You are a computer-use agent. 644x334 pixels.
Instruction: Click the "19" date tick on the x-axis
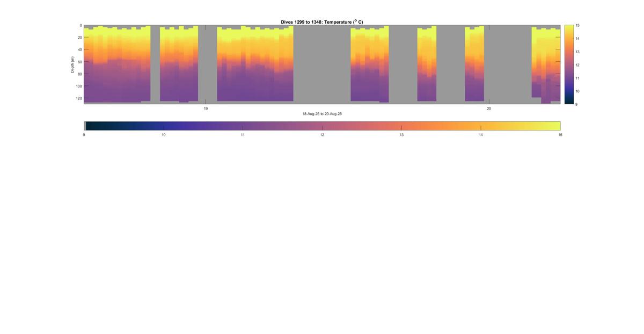[x=206, y=108]
